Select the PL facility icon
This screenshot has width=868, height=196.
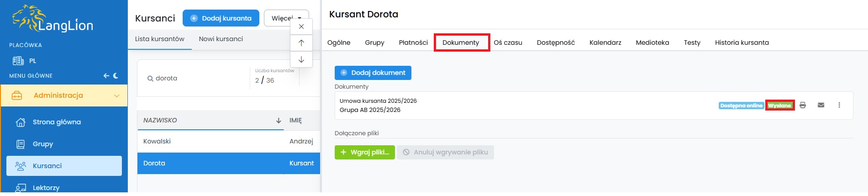[18, 61]
